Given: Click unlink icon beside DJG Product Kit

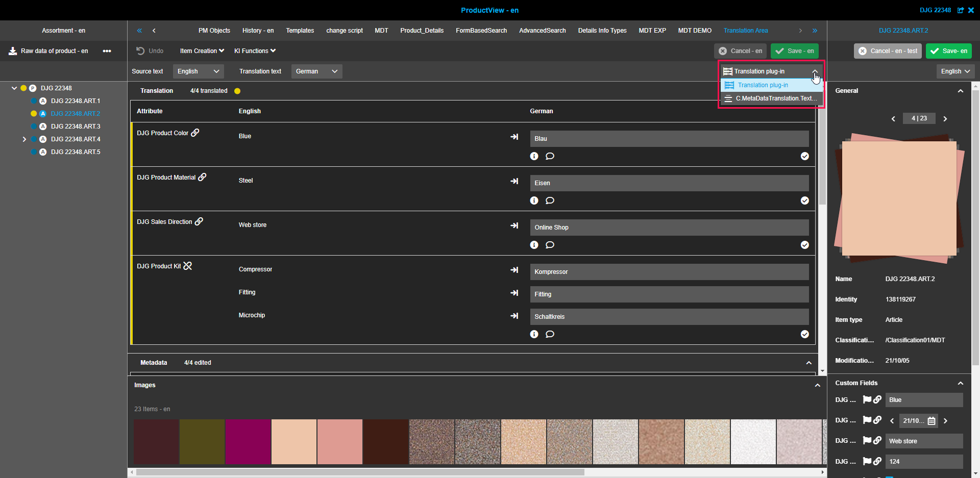Looking at the screenshot, I should 188,266.
